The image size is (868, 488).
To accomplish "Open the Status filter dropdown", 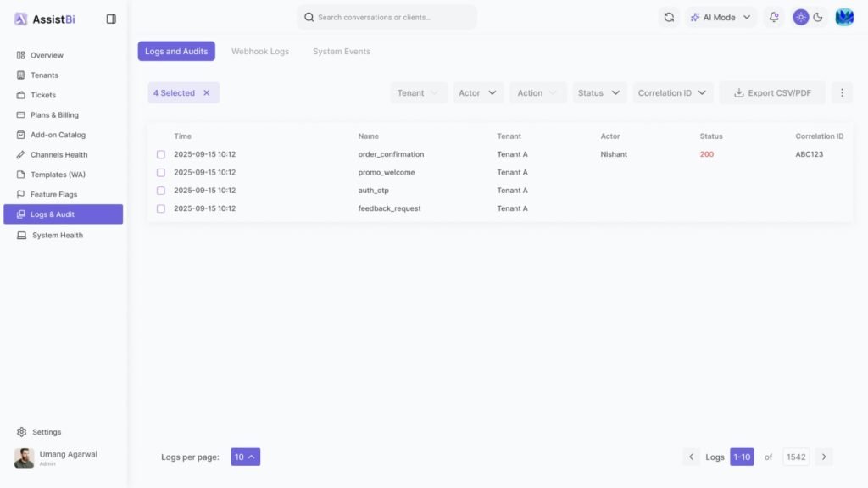I will coord(599,93).
